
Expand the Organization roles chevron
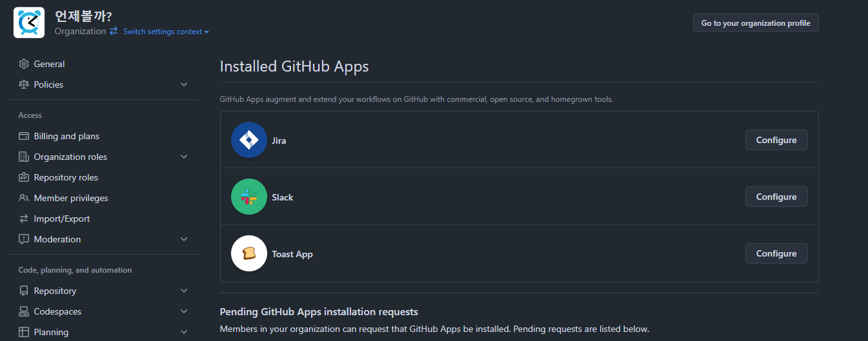coord(184,157)
